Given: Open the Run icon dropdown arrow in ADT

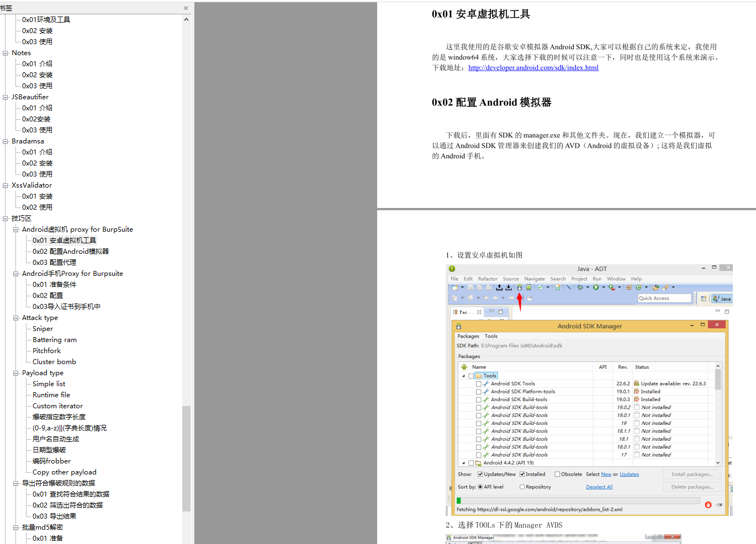Looking at the screenshot, I should 604,287.
